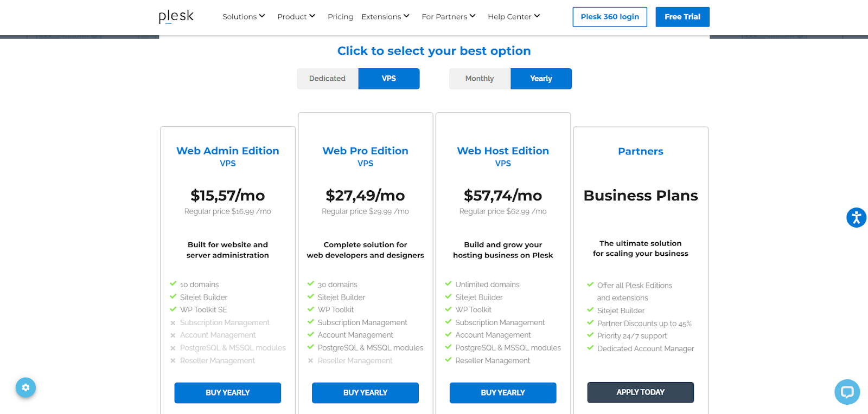Viewport: 868px width, 414px height.
Task: Click the green checkmark beside Dedicated Account Manager
Action: pyautogui.click(x=590, y=348)
